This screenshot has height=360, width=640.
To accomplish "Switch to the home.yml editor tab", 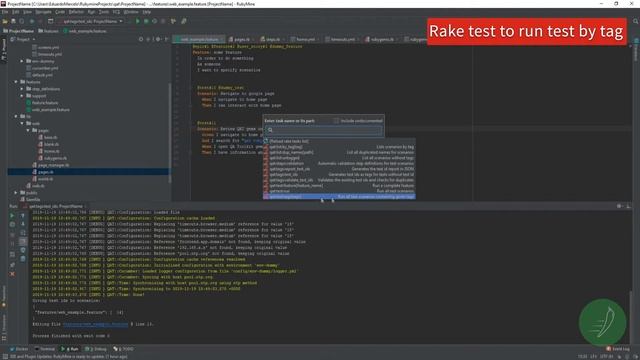I will pyautogui.click(x=305, y=40).
